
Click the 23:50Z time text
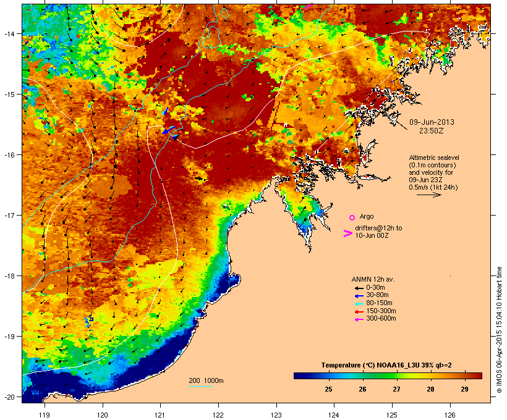pyautogui.click(x=432, y=131)
